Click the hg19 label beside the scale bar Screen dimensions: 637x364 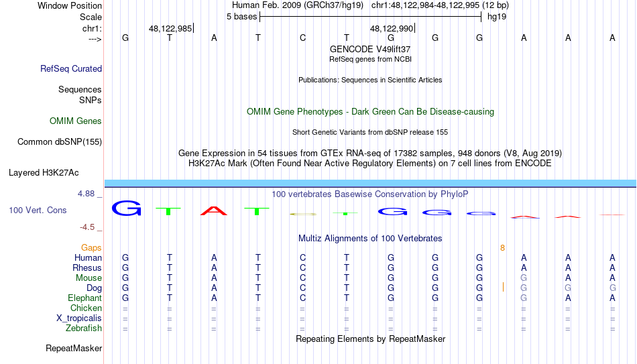click(x=497, y=17)
